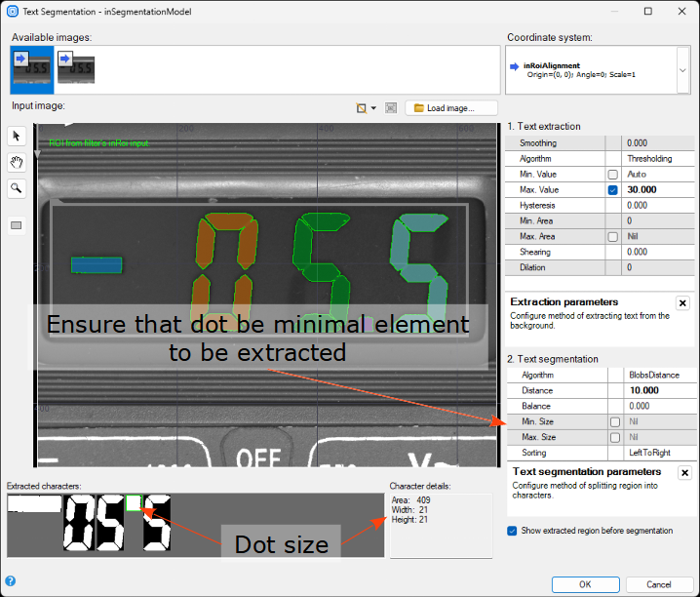Cancel the Text Segmentation dialog
Image resolution: width=700 pixels, height=597 pixels.
[658, 584]
